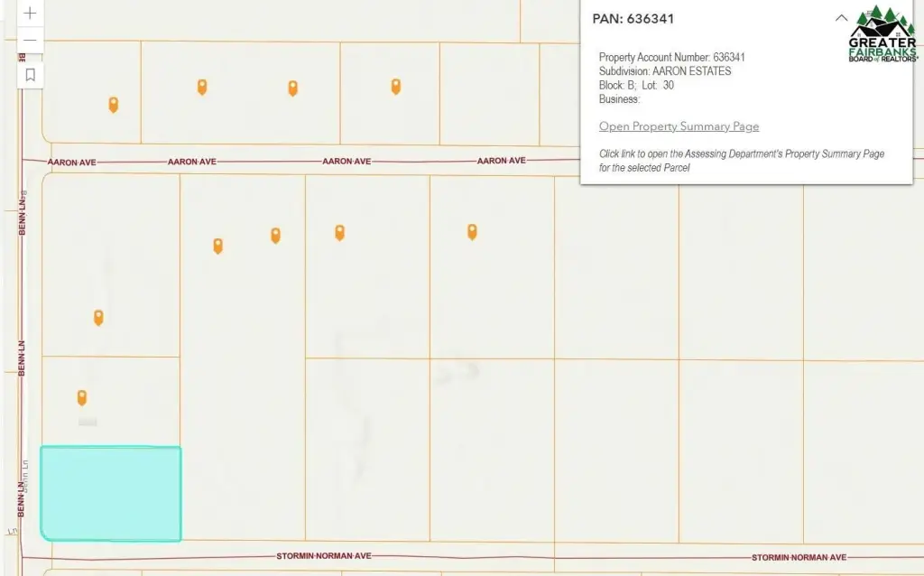This screenshot has height=576, width=924.
Task: Click the rightmost pin north of Aaron Ave
Action: coord(395,86)
